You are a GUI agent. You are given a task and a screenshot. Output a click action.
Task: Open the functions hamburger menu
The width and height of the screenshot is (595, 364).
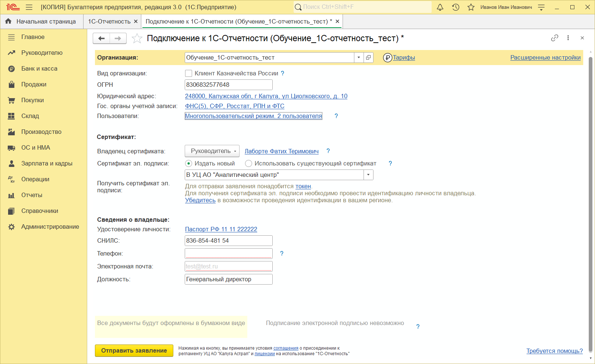(x=29, y=7)
